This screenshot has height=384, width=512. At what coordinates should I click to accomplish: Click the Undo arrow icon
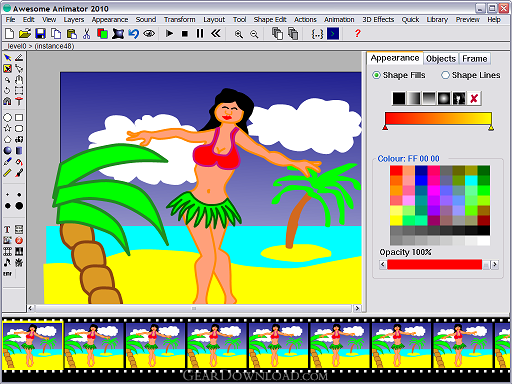pyautogui.click(x=134, y=34)
